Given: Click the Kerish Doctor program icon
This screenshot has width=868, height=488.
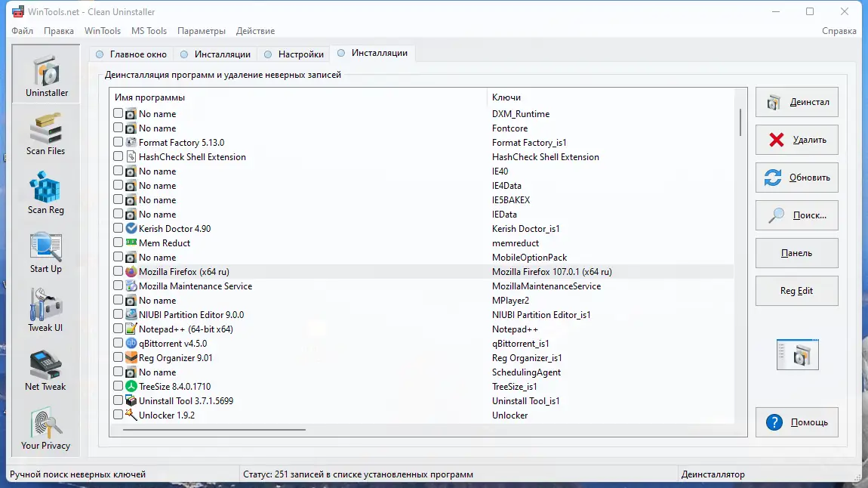Looking at the screenshot, I should pyautogui.click(x=131, y=228).
